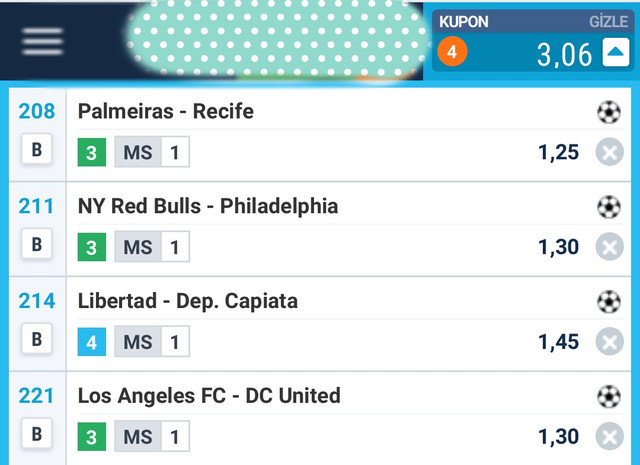Select the MS 1 bet for Libertad match
The height and width of the screenshot is (465, 640).
pyautogui.click(x=152, y=341)
